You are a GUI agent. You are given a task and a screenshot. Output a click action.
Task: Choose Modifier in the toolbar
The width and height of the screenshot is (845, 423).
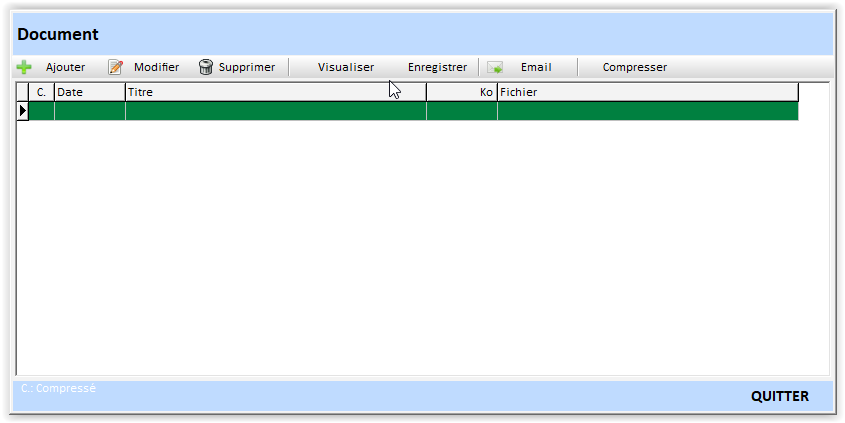coord(156,67)
